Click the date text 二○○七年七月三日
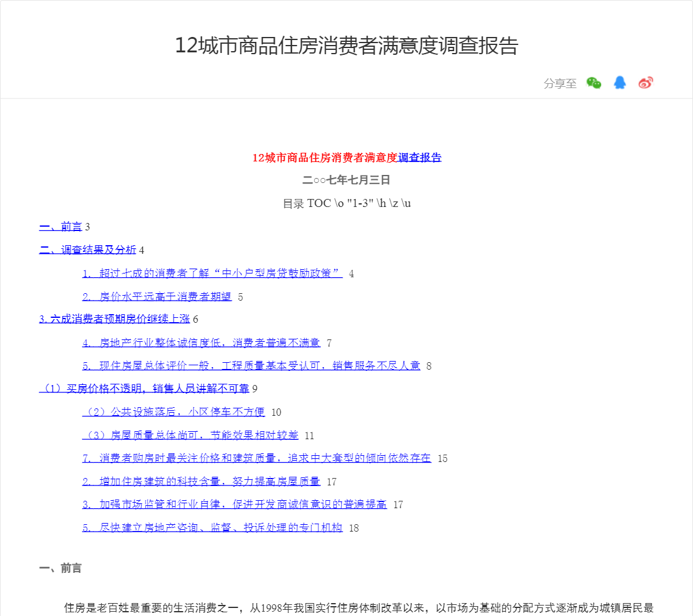This screenshot has width=693, height=616. pyautogui.click(x=346, y=180)
